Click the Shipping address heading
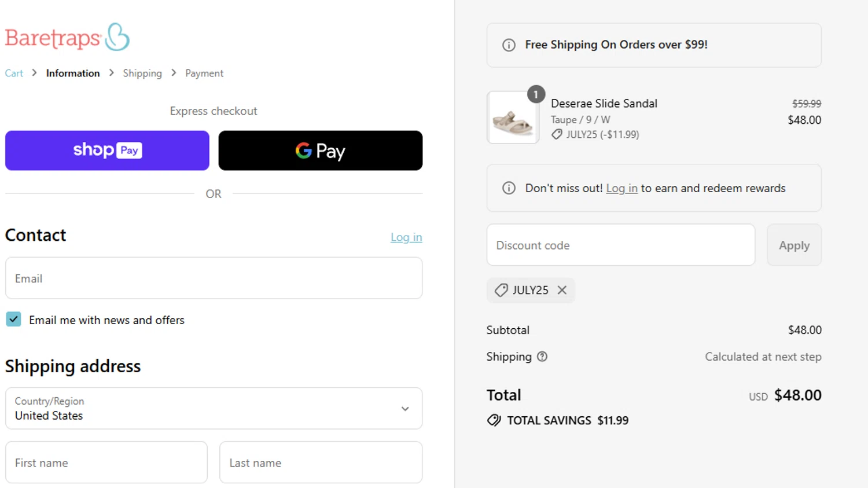This screenshot has height=488, width=868. tap(73, 366)
